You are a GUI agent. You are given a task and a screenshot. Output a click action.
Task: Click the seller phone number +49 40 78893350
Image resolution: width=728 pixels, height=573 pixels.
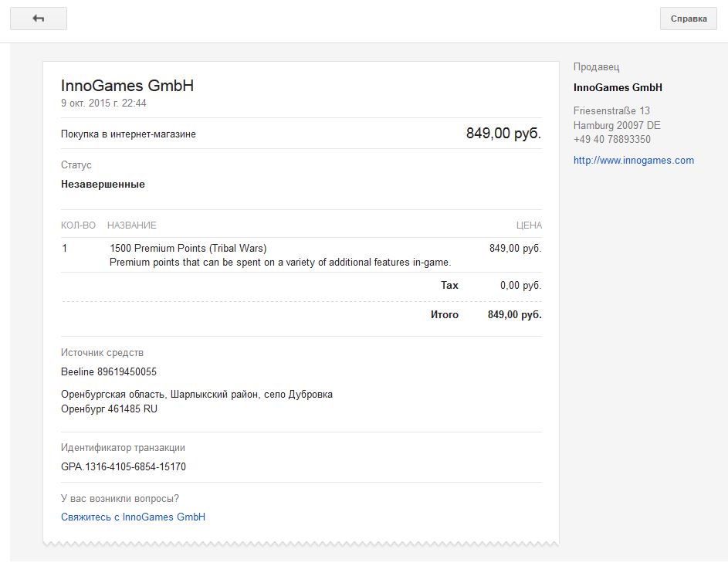coord(611,140)
